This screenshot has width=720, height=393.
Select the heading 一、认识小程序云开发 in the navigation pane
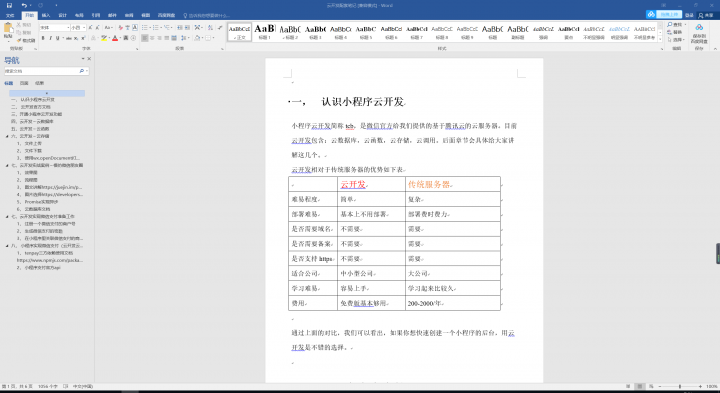coord(33,100)
